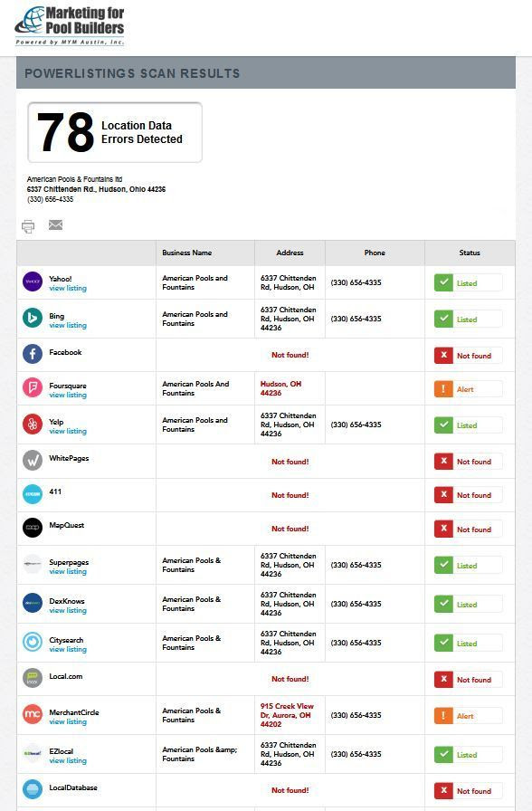
Task: Open EZlocal view listing link
Action: [x=68, y=761]
